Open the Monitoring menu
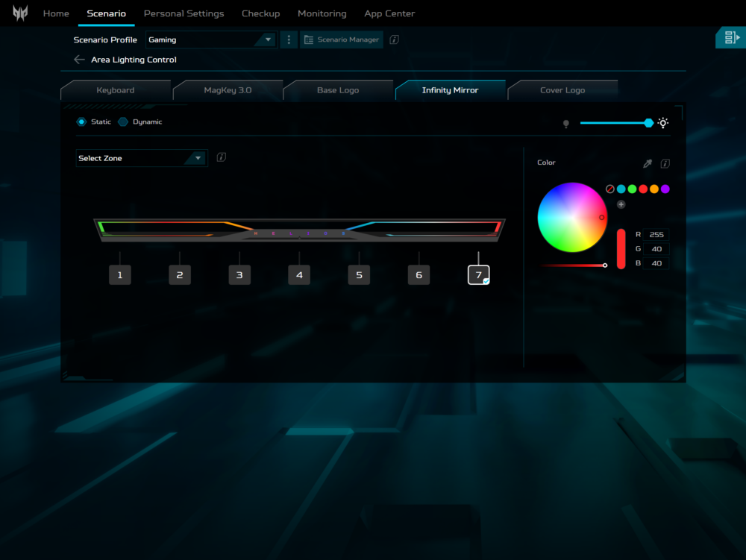The width and height of the screenshot is (746, 560). coord(322,13)
